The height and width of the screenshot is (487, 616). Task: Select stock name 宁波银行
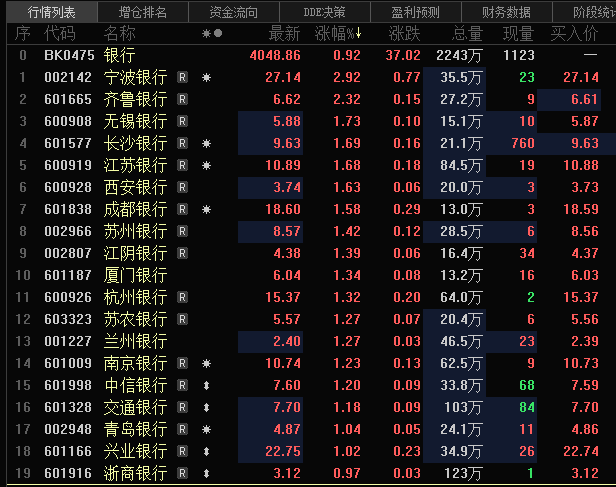[x=136, y=77]
